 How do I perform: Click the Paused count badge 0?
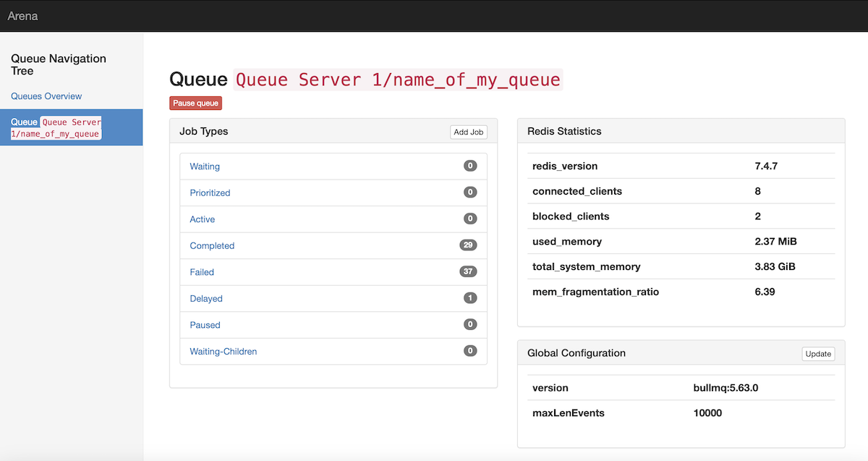[x=470, y=324]
